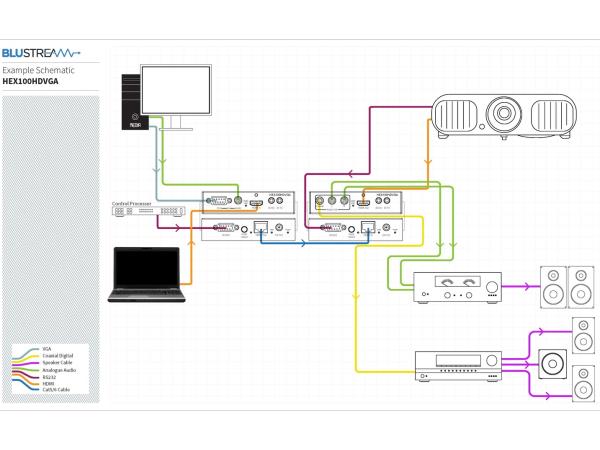
Task: Click the stereo amplifier with VU meters
Action: [459, 285]
